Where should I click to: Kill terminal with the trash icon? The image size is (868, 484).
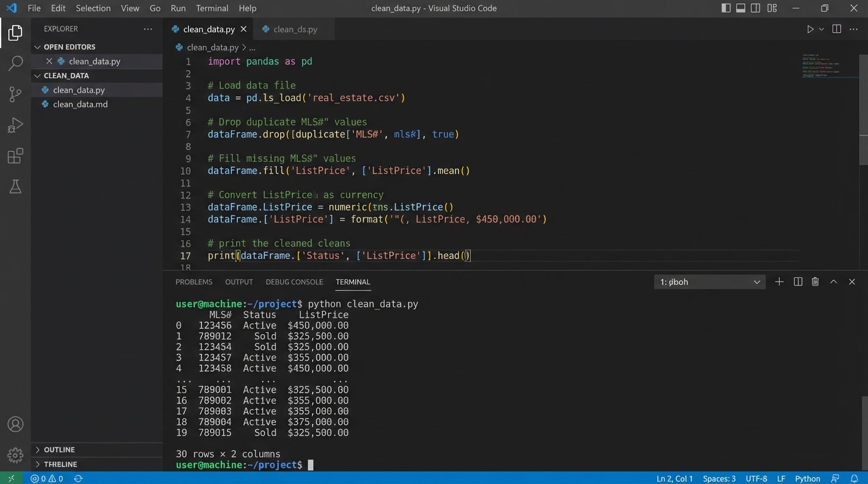click(815, 282)
